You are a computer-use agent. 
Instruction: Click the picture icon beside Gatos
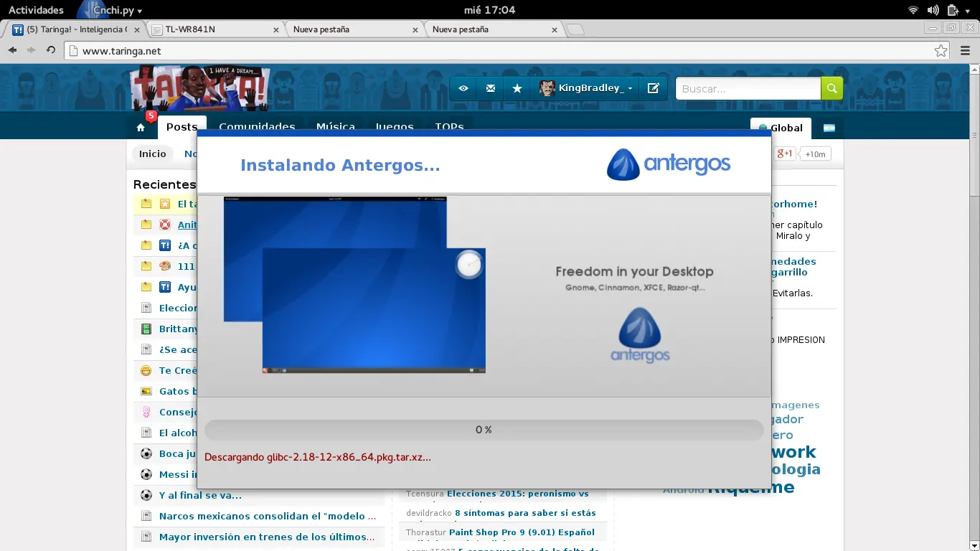[146, 391]
